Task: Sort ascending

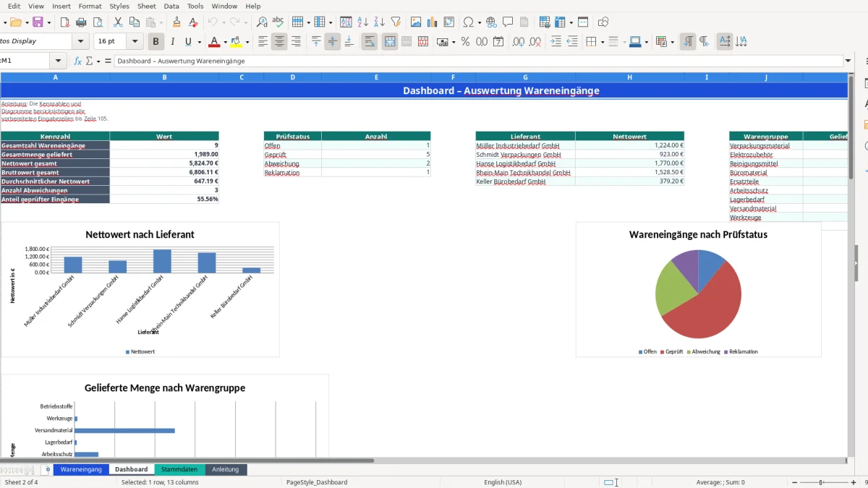Action: click(364, 22)
